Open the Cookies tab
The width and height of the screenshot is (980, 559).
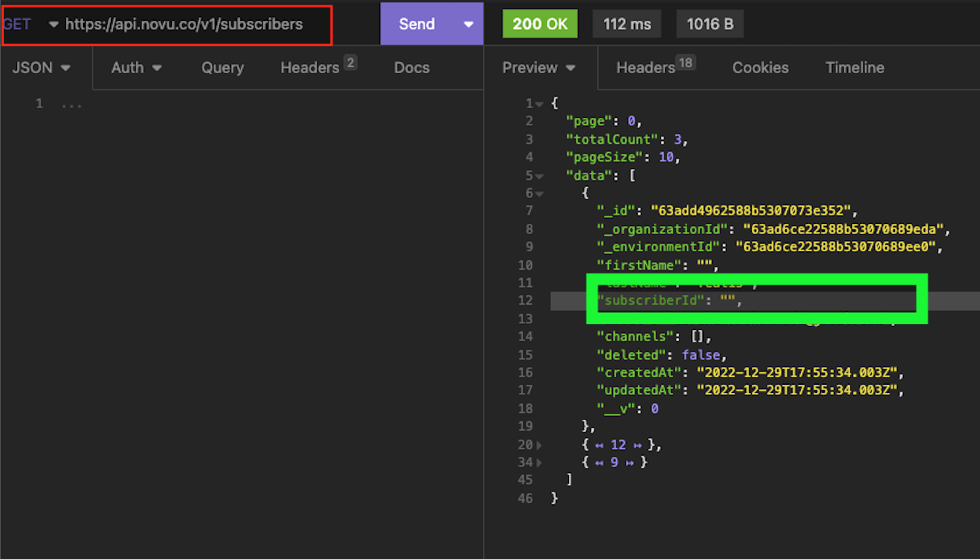760,67
